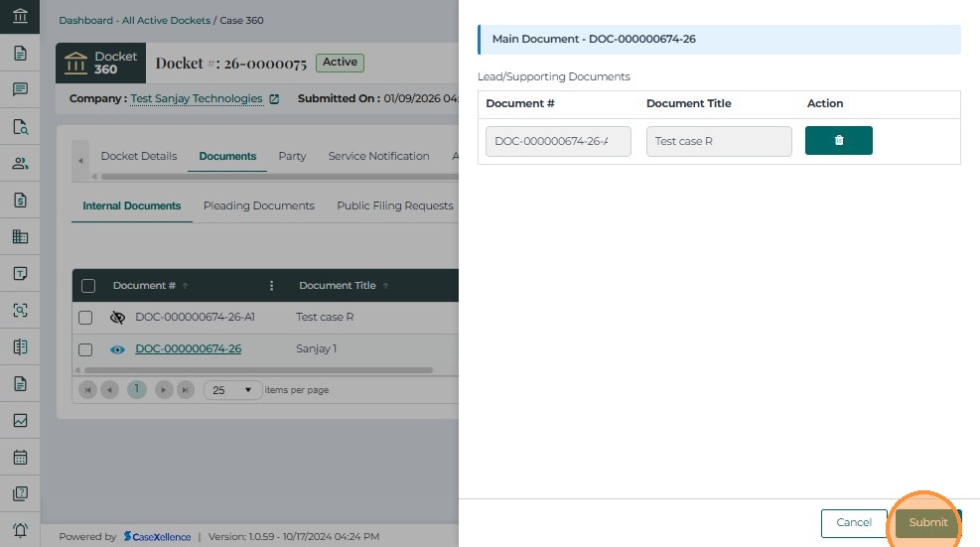The height and width of the screenshot is (547, 980).
Task: Switch to Docket Details tab
Action: pos(139,156)
